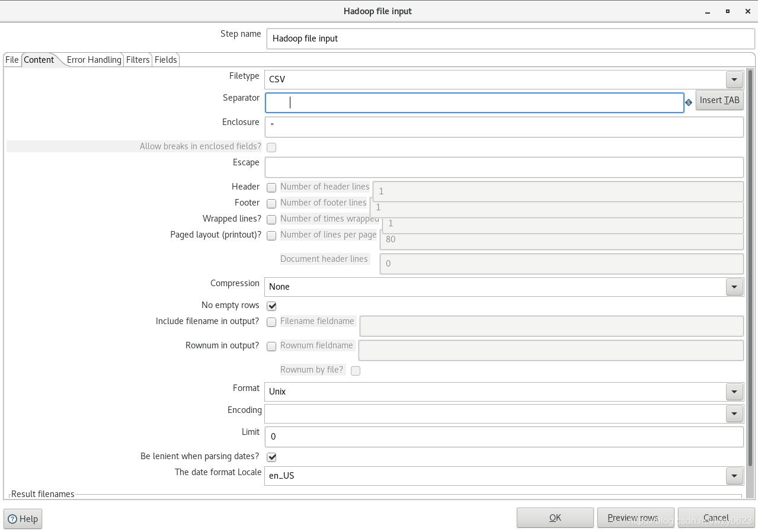Click the Cancel button
Screen dimensions: 758x532
(x=716, y=518)
